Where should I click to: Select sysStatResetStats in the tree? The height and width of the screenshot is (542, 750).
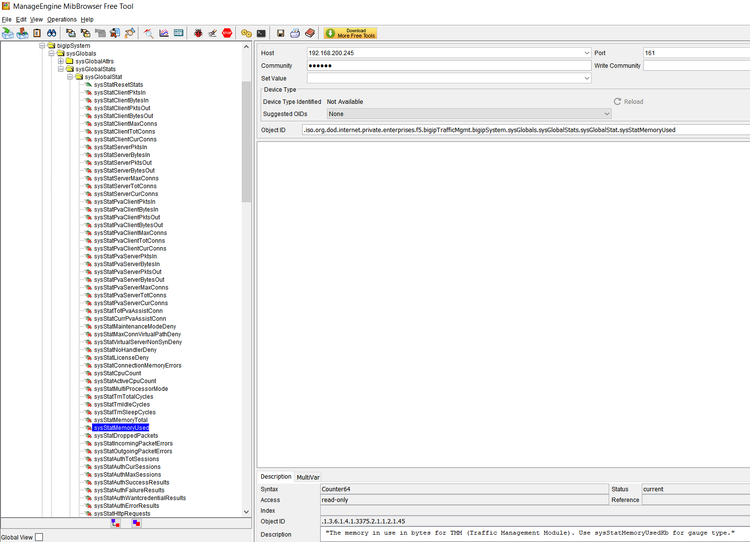[x=118, y=85]
